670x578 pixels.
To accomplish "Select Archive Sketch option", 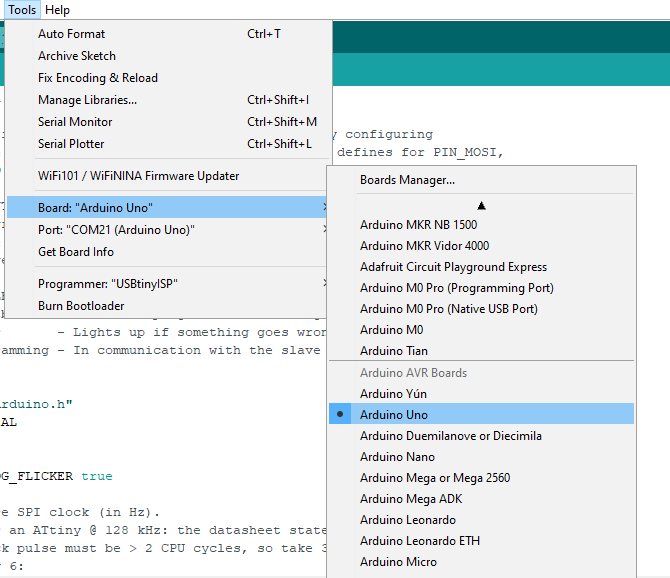I will coord(77,56).
